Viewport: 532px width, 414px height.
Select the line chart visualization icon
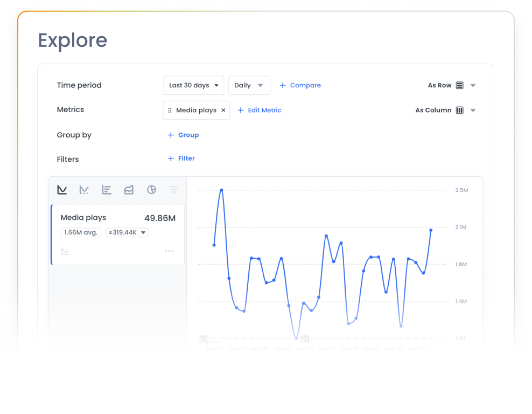click(x=62, y=190)
